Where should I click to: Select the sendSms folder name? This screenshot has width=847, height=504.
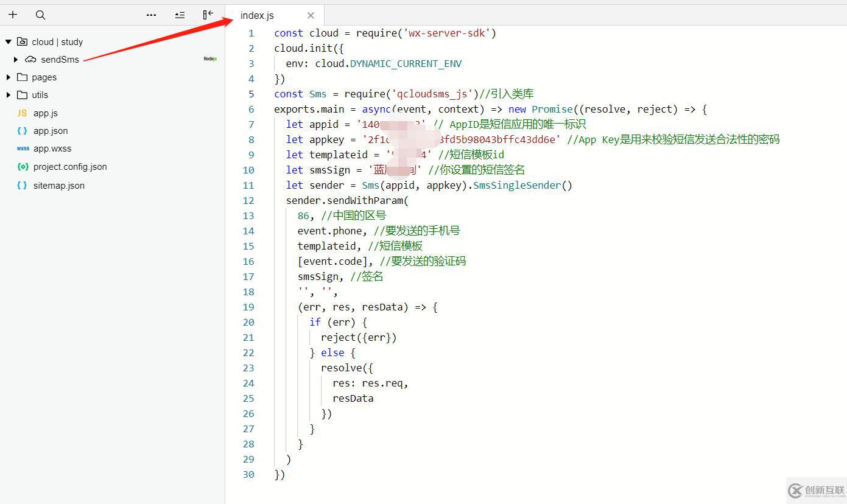(x=60, y=60)
